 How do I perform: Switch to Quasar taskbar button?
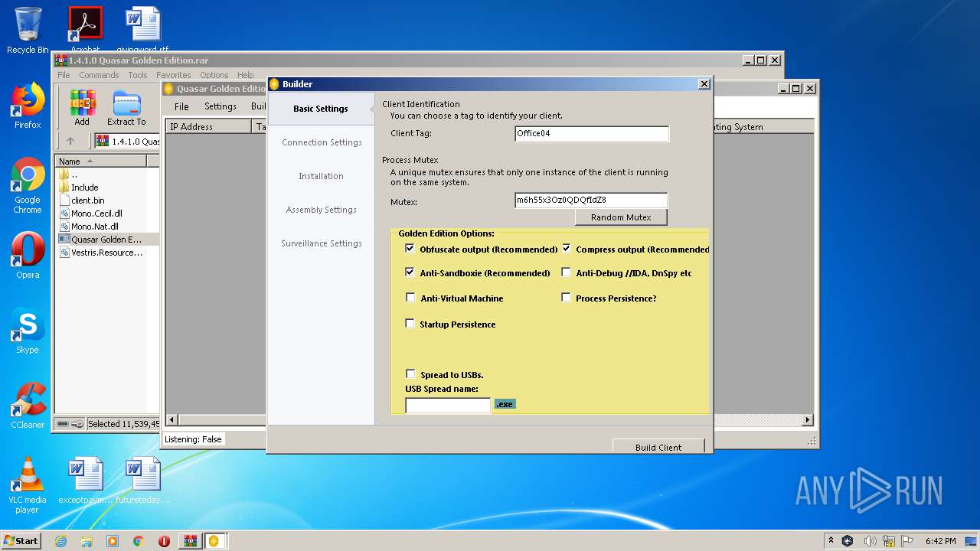215,541
